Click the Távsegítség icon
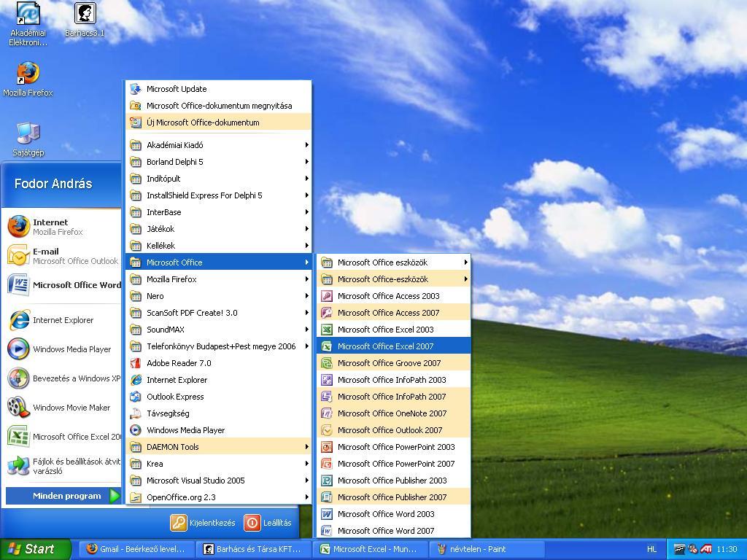This screenshot has width=747, height=560. [136, 413]
